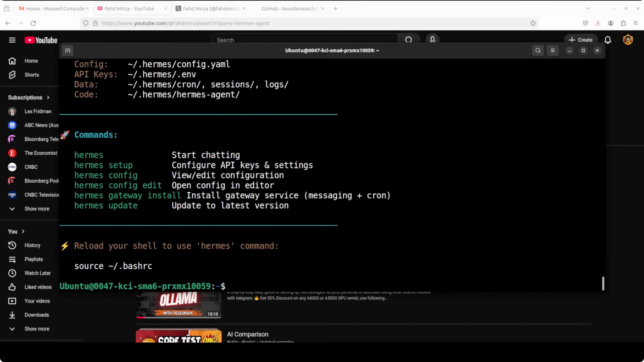Reload the current browser page
This screenshot has width=644, height=362.
tap(33, 23)
